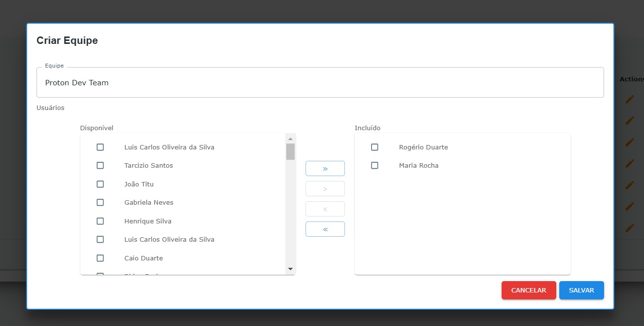
Task: Move all users back with << button
Action: pos(325,229)
